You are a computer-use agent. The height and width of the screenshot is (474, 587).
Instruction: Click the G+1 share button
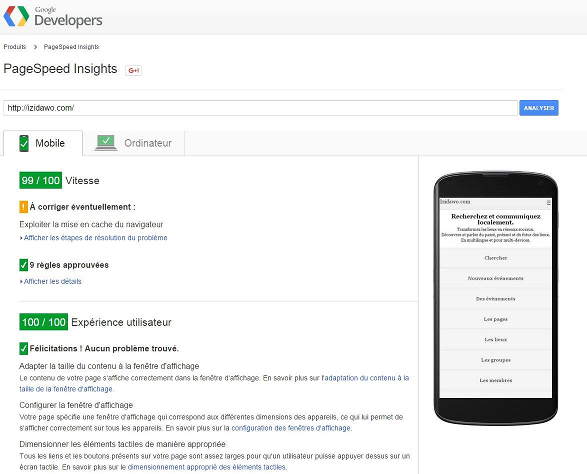133,70
